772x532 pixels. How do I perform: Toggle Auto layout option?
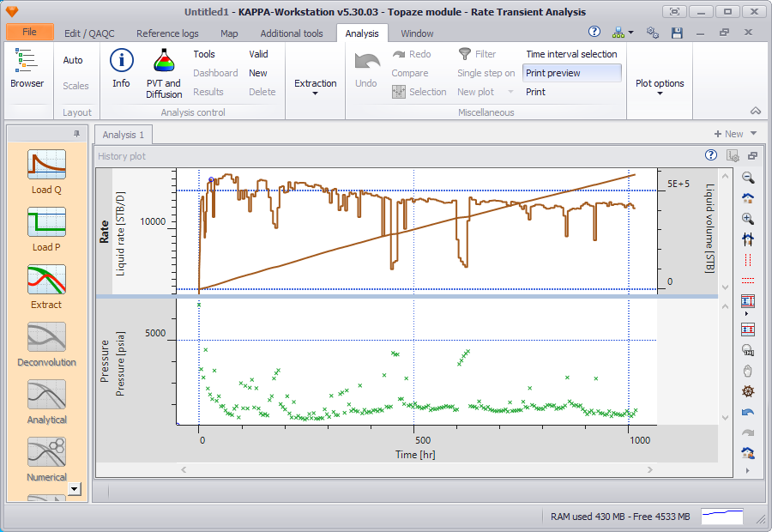coord(73,60)
